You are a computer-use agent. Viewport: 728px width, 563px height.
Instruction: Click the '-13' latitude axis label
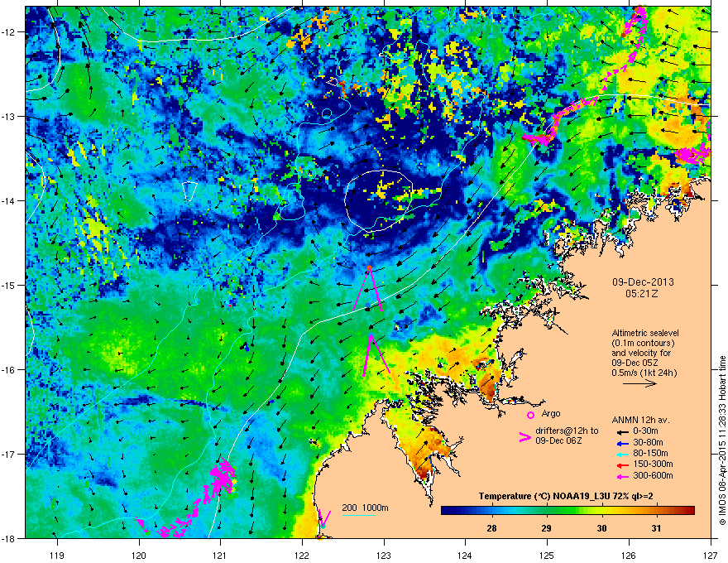9,116
